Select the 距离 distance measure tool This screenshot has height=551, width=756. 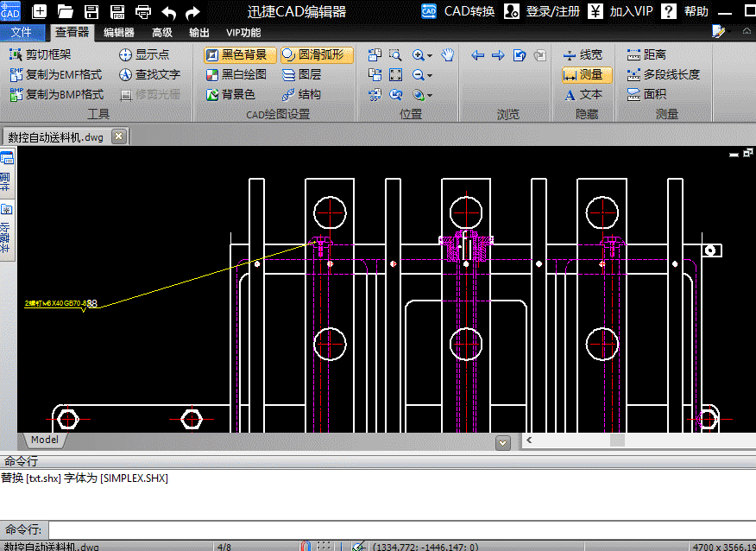pyautogui.click(x=646, y=54)
